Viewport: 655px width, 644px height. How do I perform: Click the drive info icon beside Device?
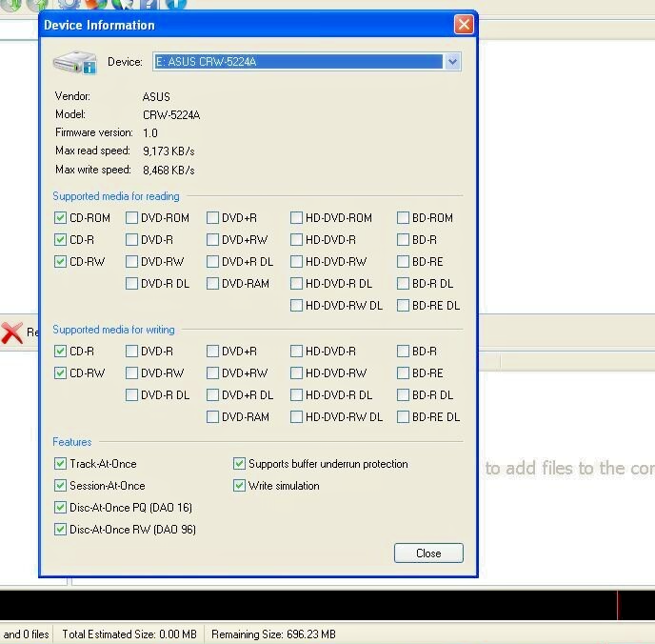click(x=75, y=62)
